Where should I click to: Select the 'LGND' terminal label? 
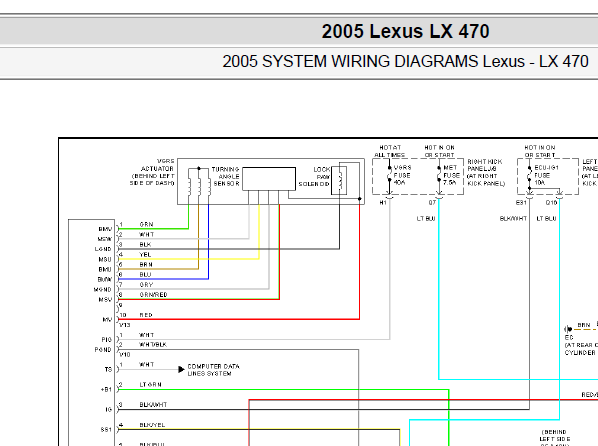tap(103, 249)
